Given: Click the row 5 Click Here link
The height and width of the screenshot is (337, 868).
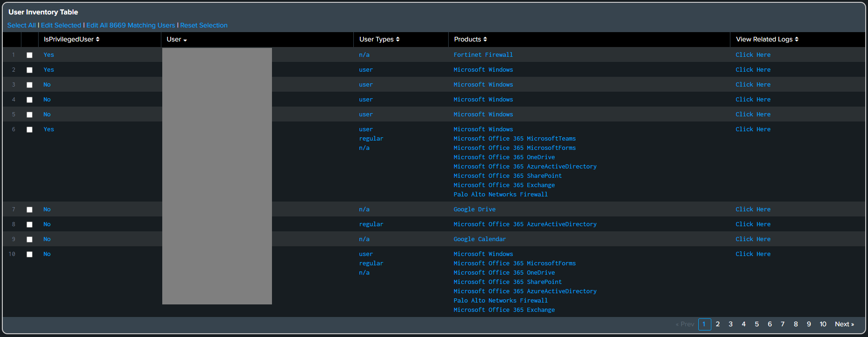Looking at the screenshot, I should 753,115.
